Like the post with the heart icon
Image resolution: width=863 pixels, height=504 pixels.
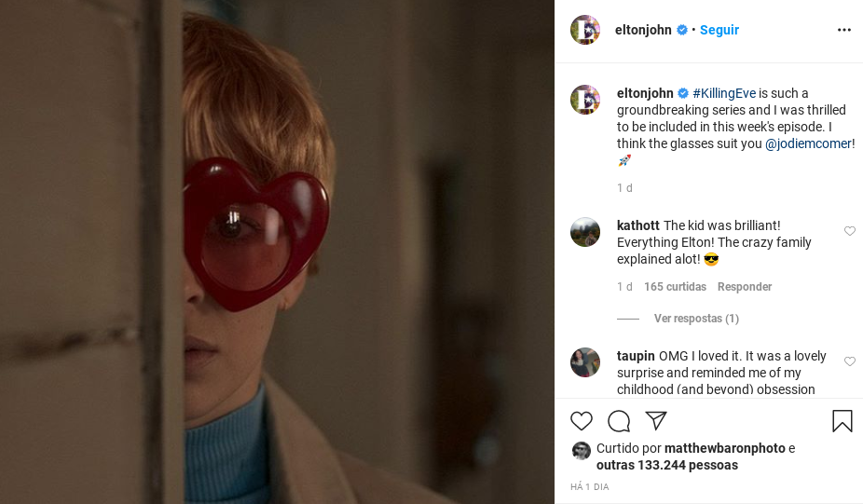point(582,421)
